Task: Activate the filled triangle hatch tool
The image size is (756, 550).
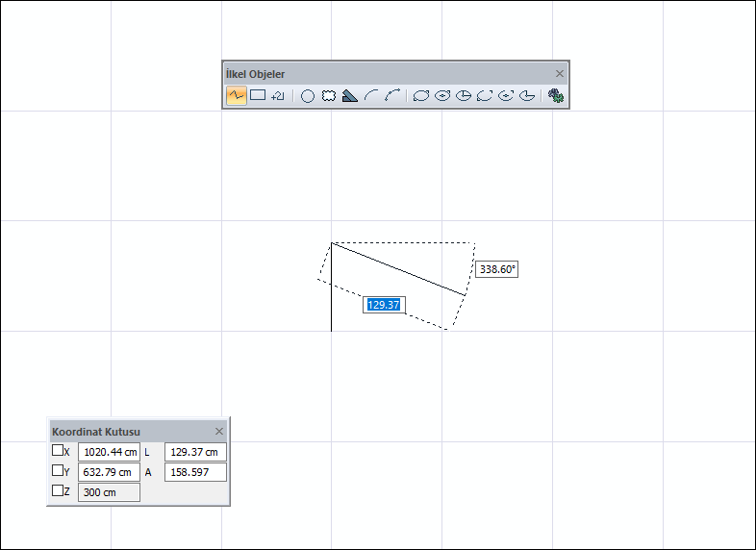Action: 350,95
